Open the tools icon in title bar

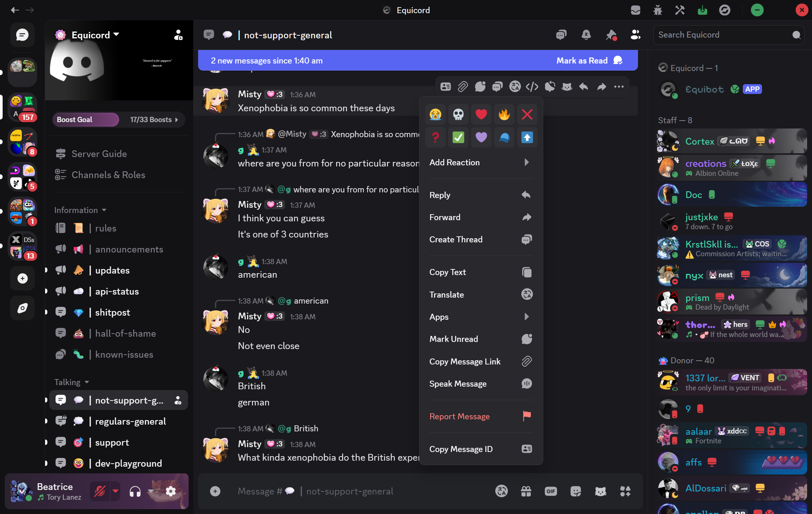[x=680, y=10]
